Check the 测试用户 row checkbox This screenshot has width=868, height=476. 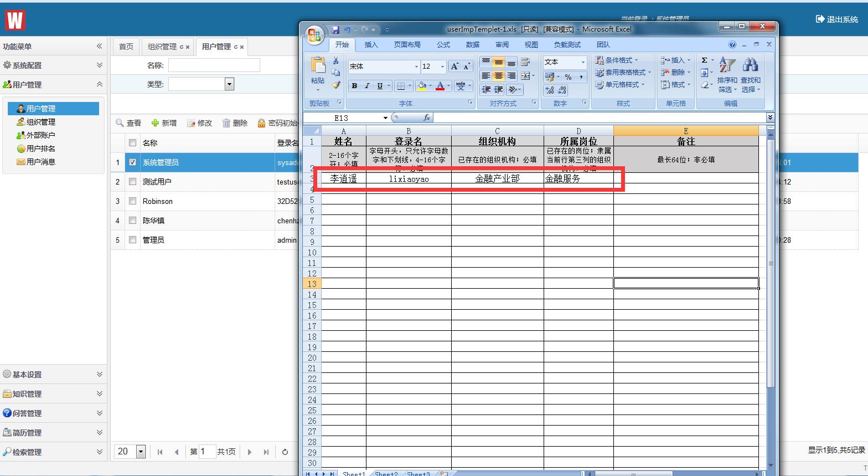point(132,182)
